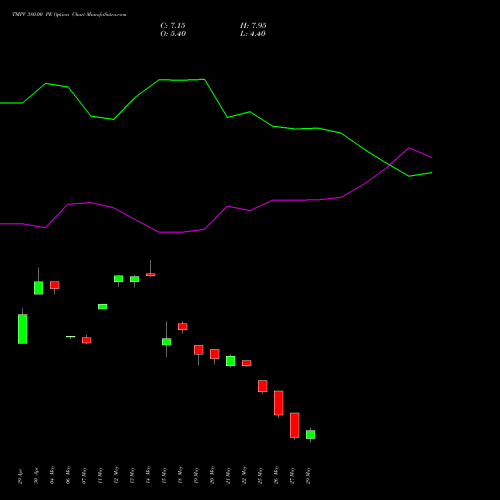Click the red candlestick above 20 May
The image size is (500, 500).
click(x=215, y=354)
